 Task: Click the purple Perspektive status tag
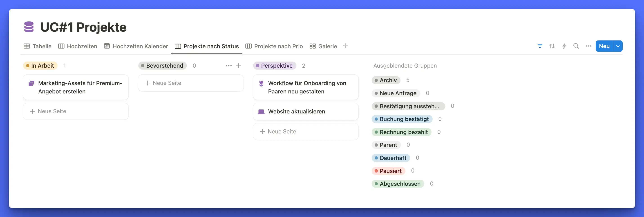click(275, 66)
